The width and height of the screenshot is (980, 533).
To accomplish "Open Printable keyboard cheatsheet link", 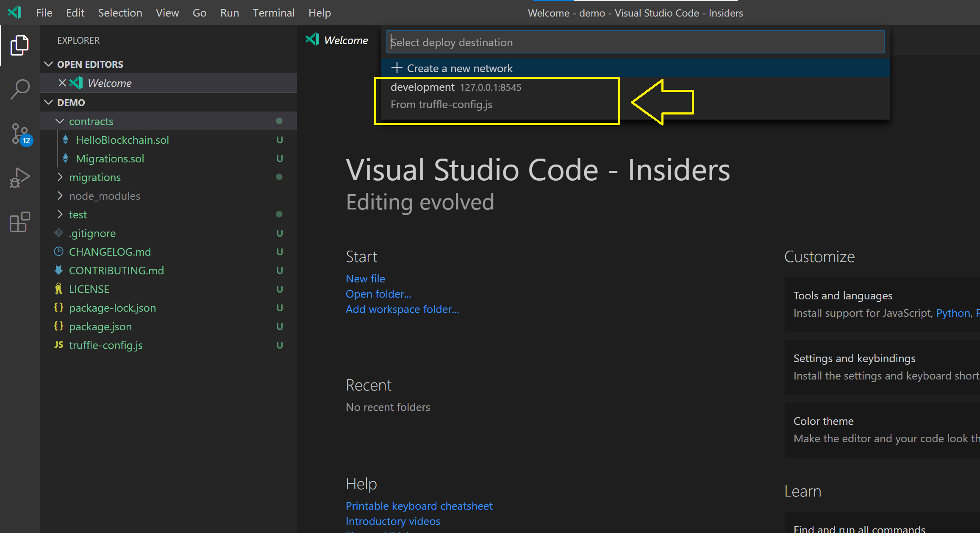I will click(419, 506).
